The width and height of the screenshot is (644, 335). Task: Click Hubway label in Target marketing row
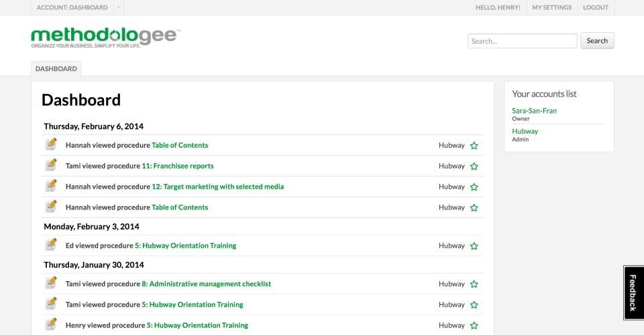[451, 187]
